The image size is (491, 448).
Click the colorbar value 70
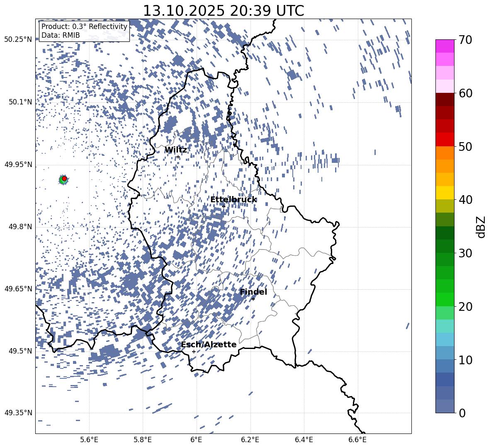click(466, 40)
